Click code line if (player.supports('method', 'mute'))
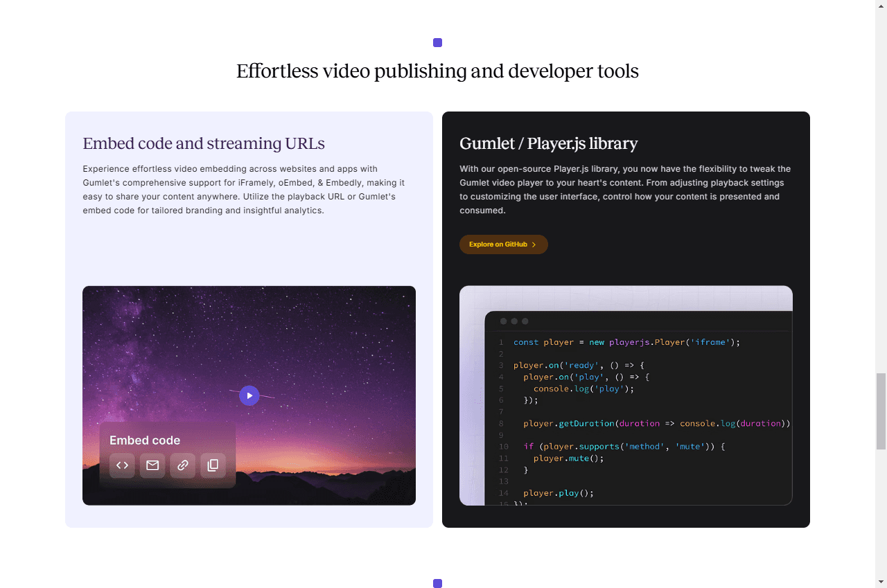The image size is (887, 588). pyautogui.click(x=624, y=447)
